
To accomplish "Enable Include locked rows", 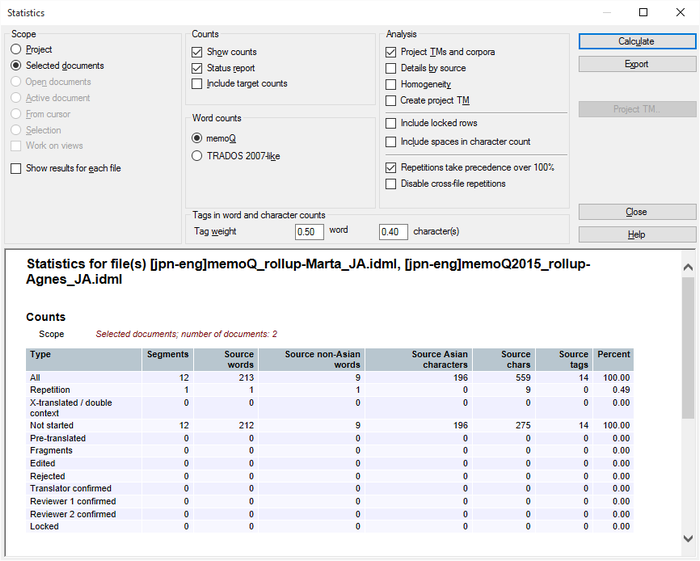I will coord(391,123).
